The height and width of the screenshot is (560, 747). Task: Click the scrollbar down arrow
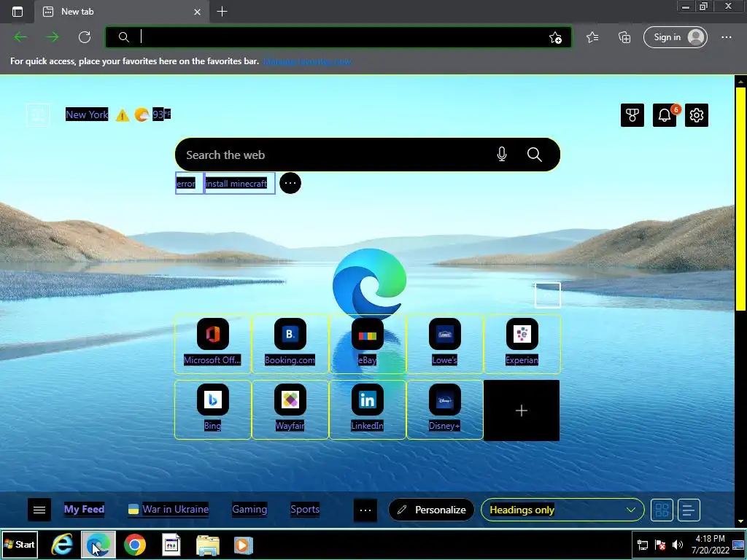click(740, 521)
